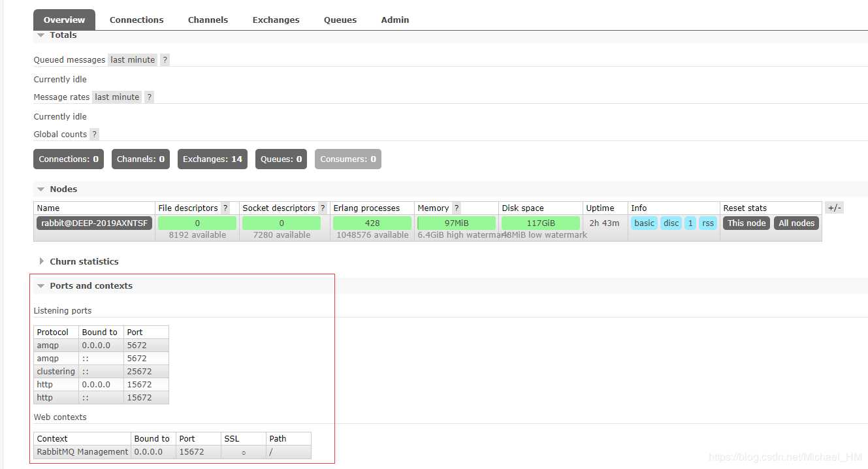Open help for Global counts

[x=94, y=134]
